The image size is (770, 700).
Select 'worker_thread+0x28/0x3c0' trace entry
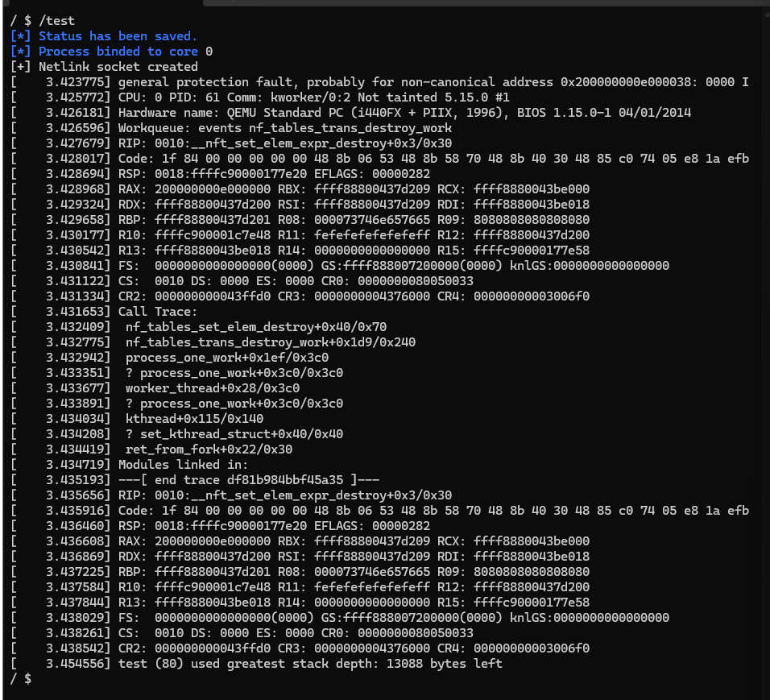click(213, 388)
